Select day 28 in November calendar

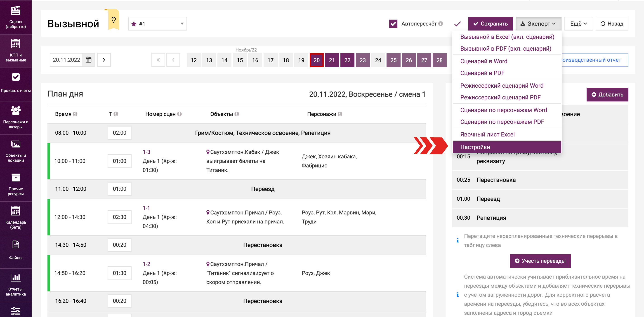click(439, 60)
